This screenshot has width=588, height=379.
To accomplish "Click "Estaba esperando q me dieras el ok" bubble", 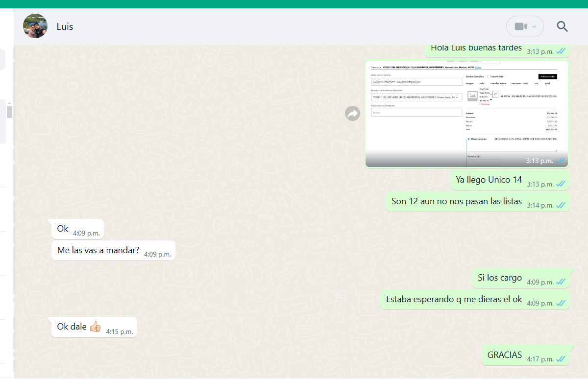I will pos(454,299).
